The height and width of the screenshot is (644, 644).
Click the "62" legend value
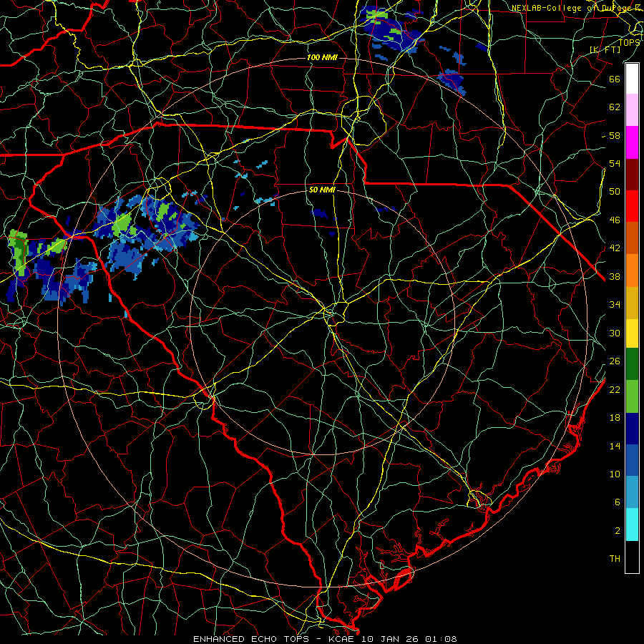pyautogui.click(x=615, y=107)
